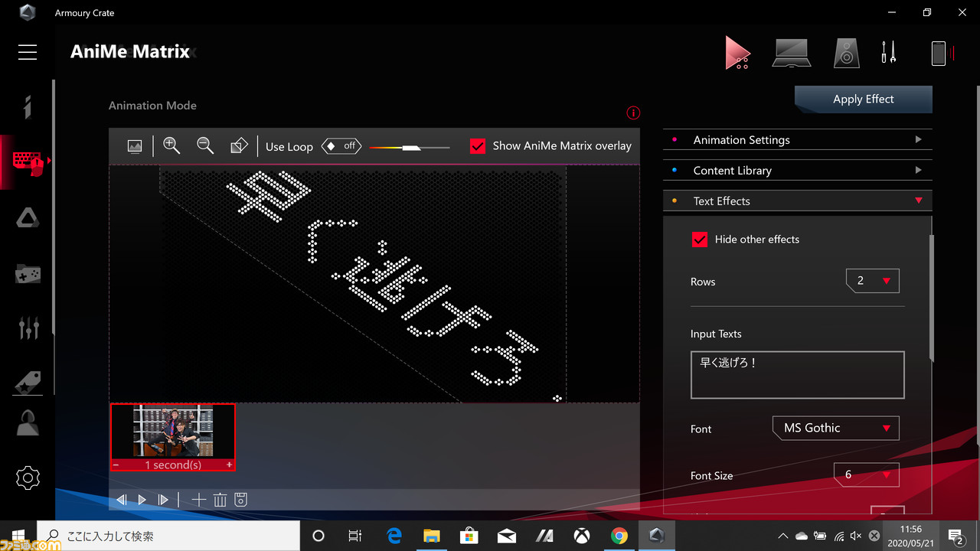
Task: Collapse Text Effects section
Action: pos(797,201)
